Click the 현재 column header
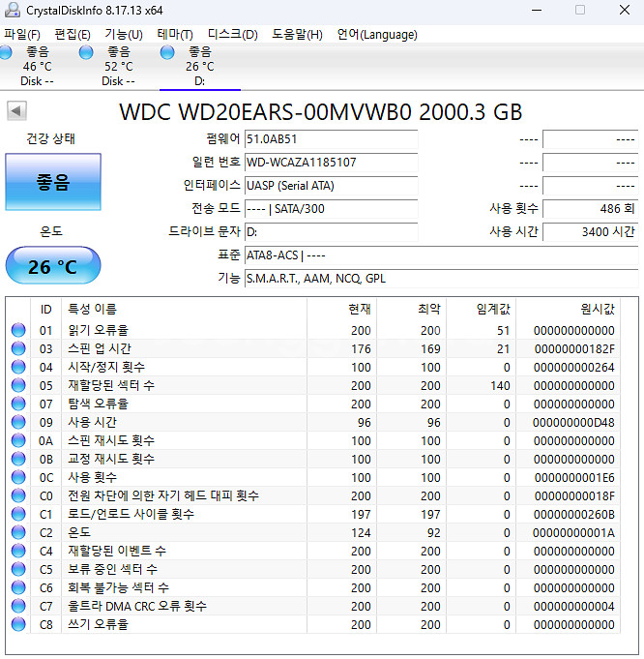This screenshot has width=644, height=659. (342, 310)
